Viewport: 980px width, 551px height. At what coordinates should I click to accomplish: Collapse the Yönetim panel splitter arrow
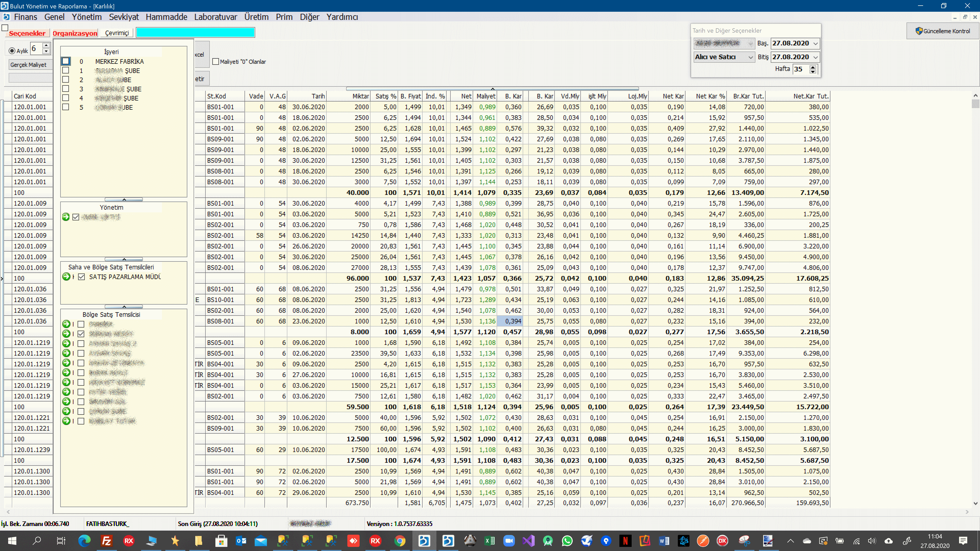[x=124, y=259]
